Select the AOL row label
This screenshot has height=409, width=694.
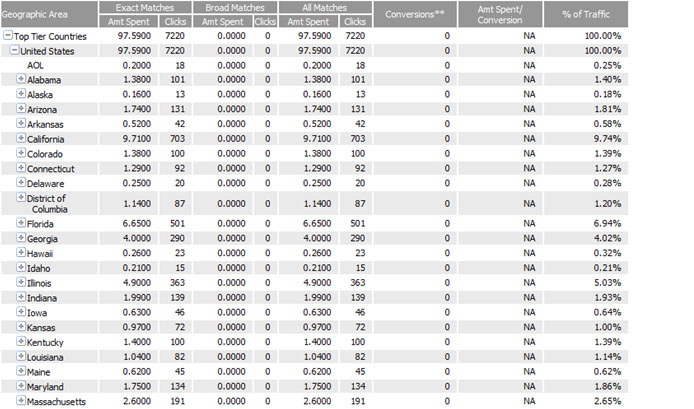pos(35,66)
